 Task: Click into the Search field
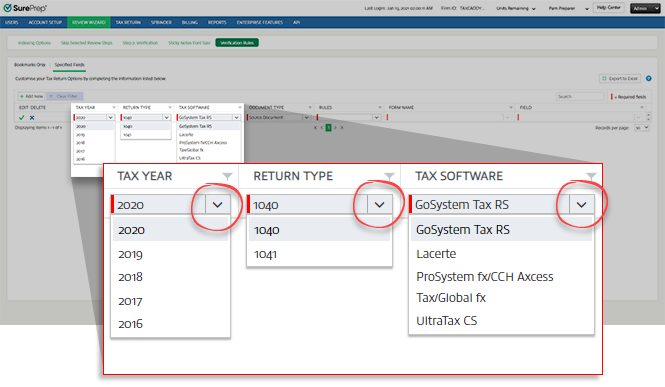(x=580, y=97)
